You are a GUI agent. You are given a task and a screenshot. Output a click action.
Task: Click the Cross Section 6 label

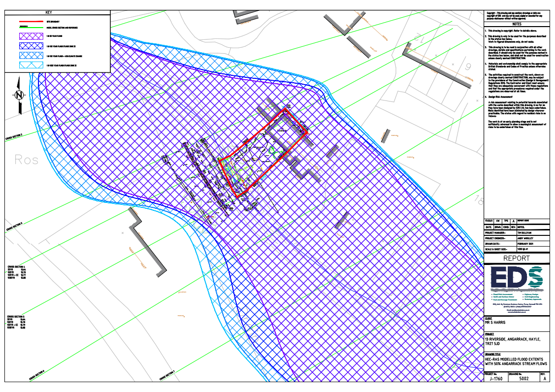37,375
